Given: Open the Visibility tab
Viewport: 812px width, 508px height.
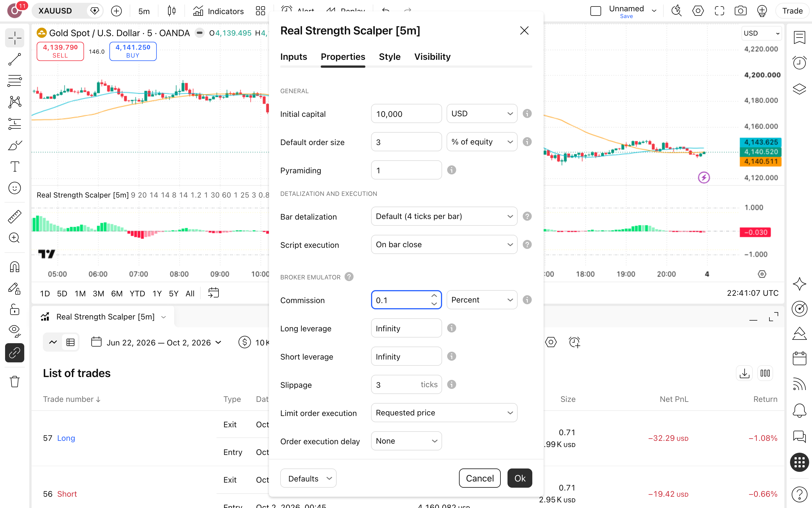Looking at the screenshot, I should click(432, 57).
